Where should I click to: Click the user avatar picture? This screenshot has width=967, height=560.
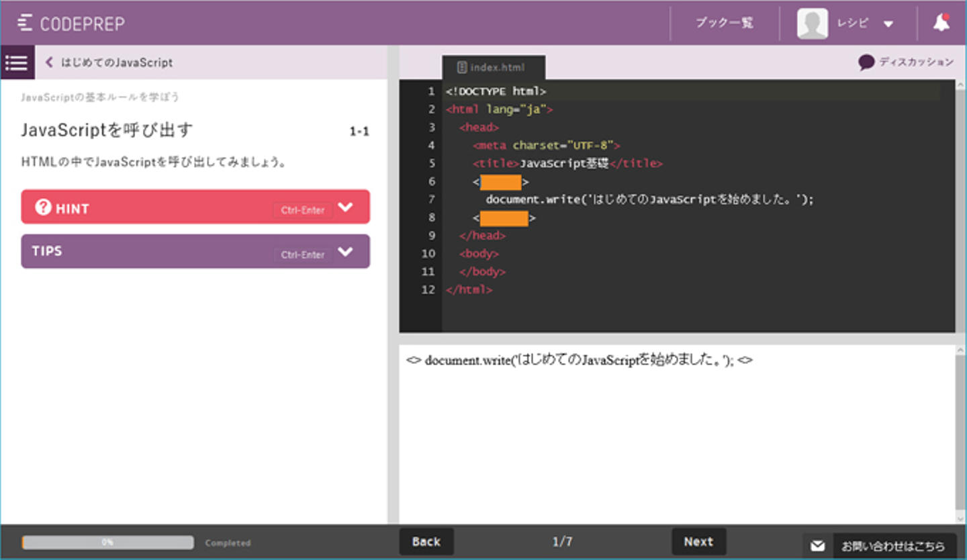[x=812, y=24]
